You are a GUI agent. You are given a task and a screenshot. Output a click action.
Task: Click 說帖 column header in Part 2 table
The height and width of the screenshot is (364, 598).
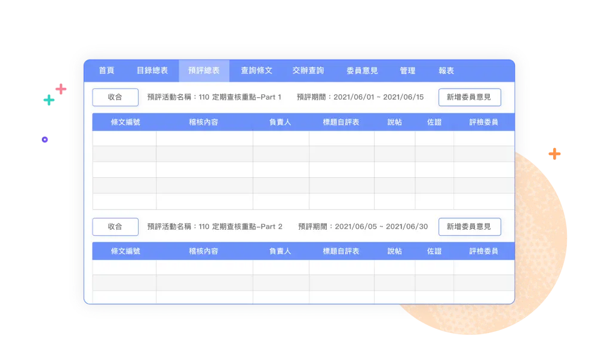(394, 251)
